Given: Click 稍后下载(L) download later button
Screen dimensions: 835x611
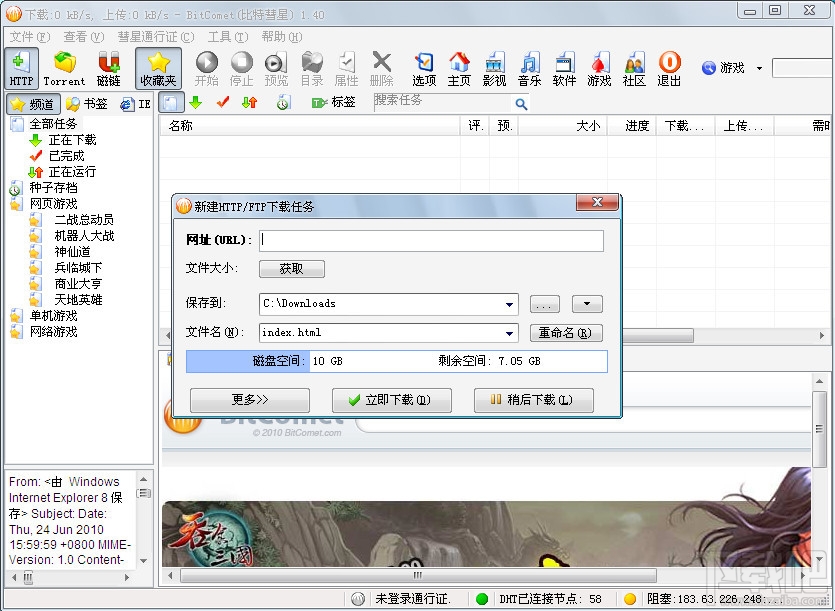Looking at the screenshot, I should tap(534, 400).
